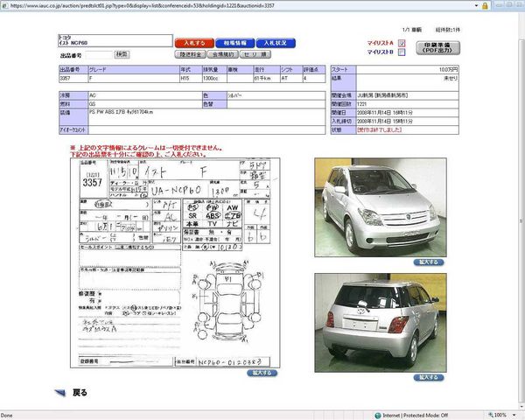Click the security padlock icon in address bar
525x420 pixels.
click(x=485, y=6)
